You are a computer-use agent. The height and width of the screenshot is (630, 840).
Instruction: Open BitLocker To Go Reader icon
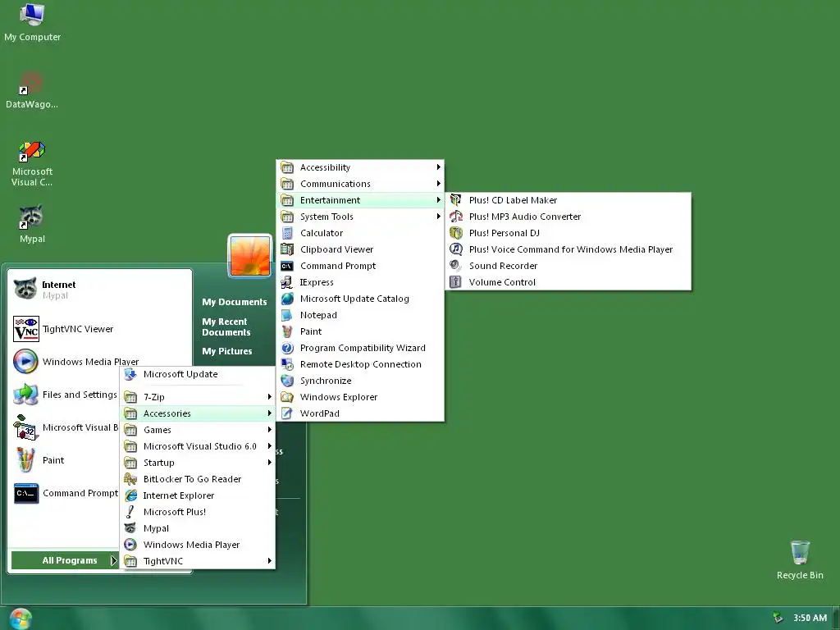coord(130,479)
